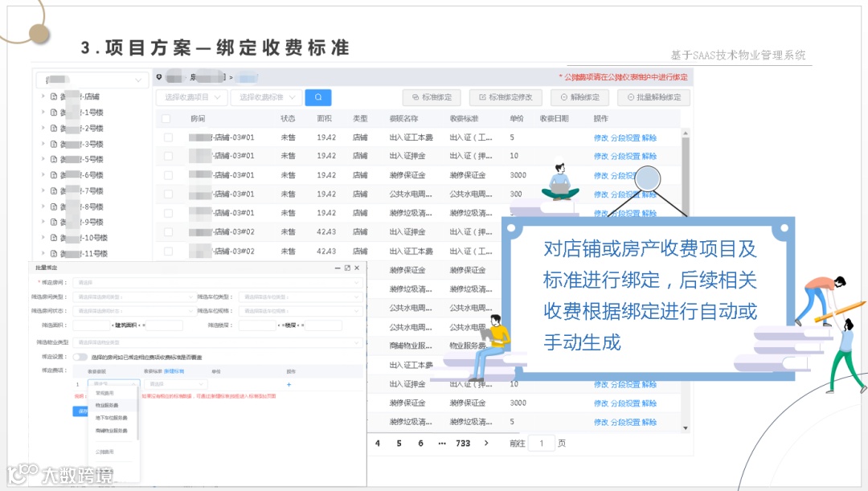Click the table scrollbar up arrow
The height and width of the screenshot is (491, 868).
[x=686, y=133]
